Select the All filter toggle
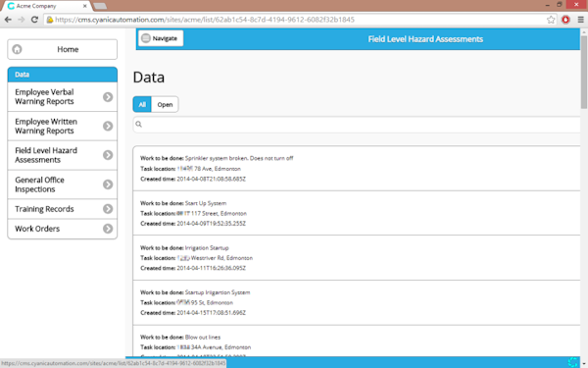Screen dimensions: 588x368 pos(142,104)
